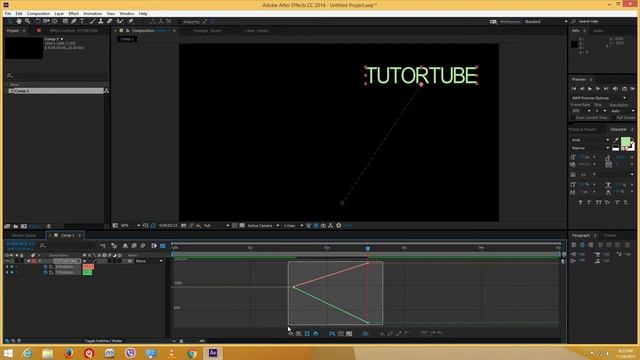Click the eyedropper in Character panel

[x=616, y=140]
